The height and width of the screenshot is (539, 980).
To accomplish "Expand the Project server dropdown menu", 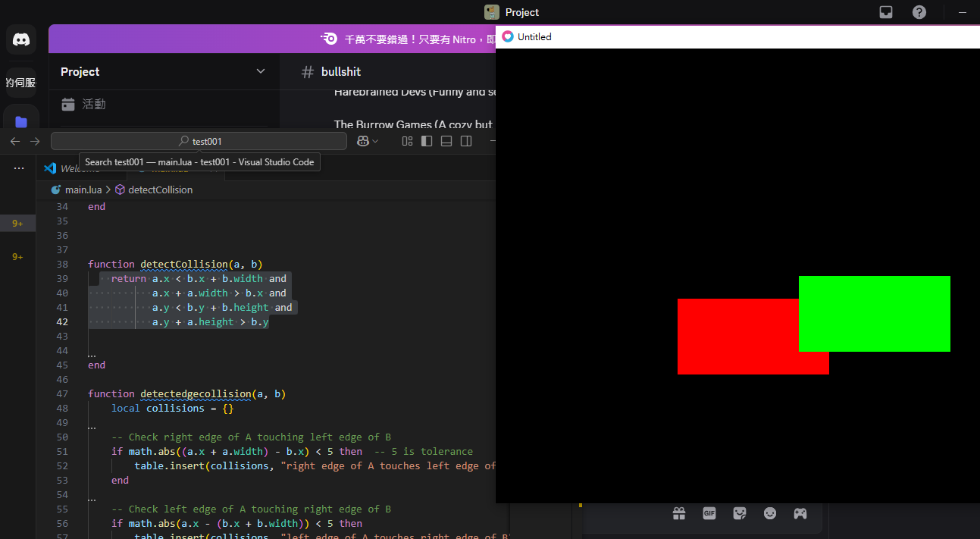I will [x=261, y=71].
